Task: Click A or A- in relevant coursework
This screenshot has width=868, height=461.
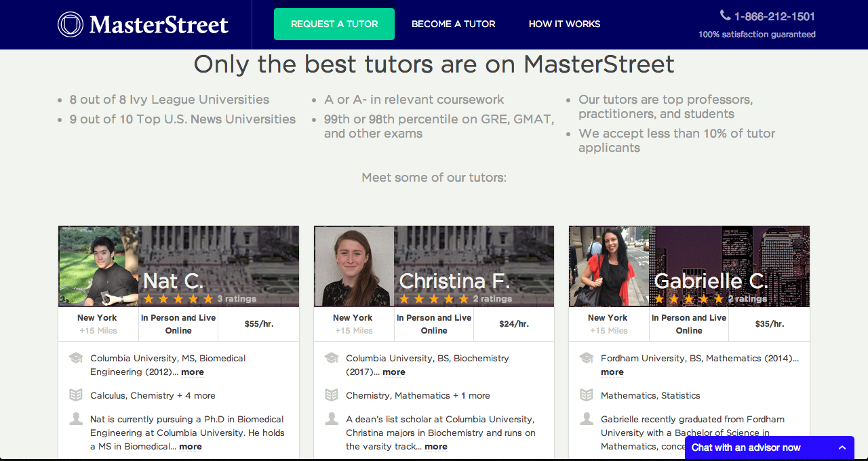Action: click(414, 100)
